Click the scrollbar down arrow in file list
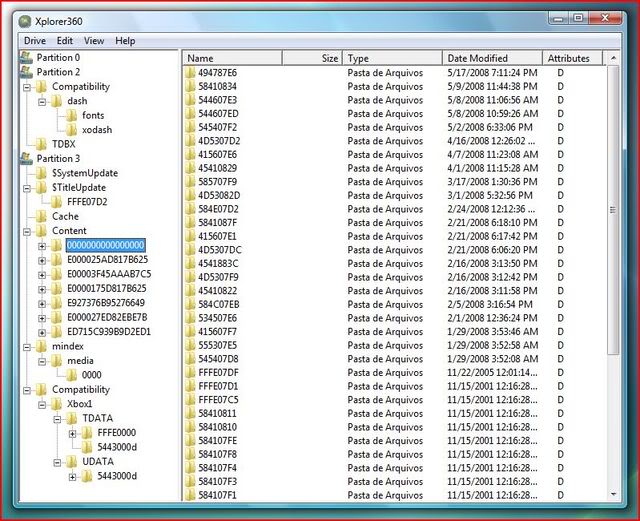The width and height of the screenshot is (640, 521). [613, 494]
